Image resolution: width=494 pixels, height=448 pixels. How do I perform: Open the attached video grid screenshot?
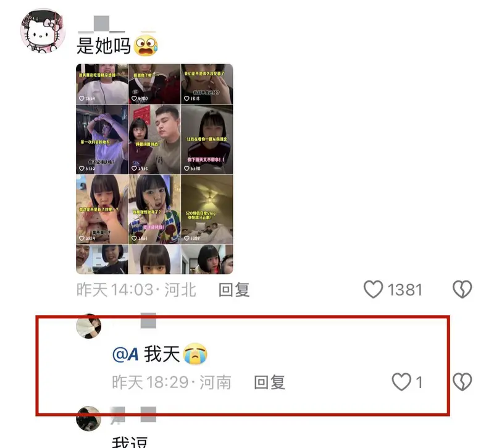click(x=154, y=169)
